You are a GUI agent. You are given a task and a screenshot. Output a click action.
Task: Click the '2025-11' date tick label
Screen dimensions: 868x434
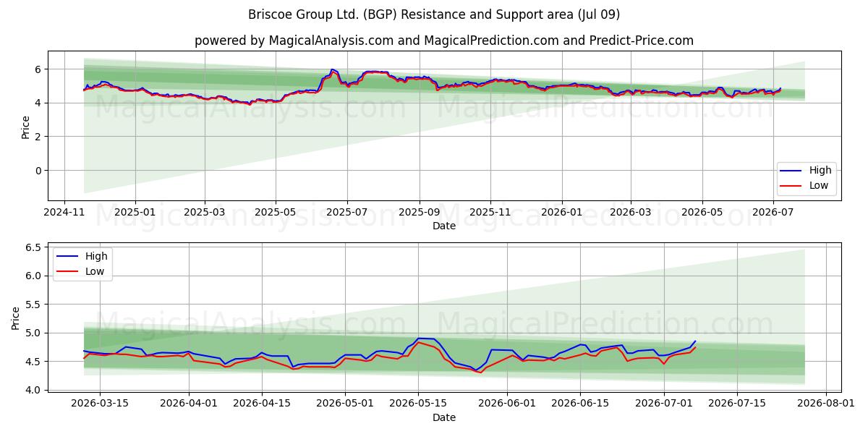click(490, 212)
